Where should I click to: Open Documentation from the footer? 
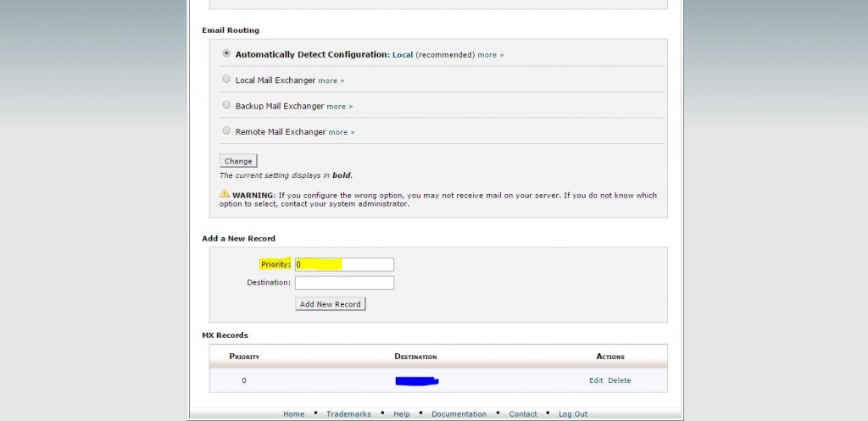[x=459, y=414]
